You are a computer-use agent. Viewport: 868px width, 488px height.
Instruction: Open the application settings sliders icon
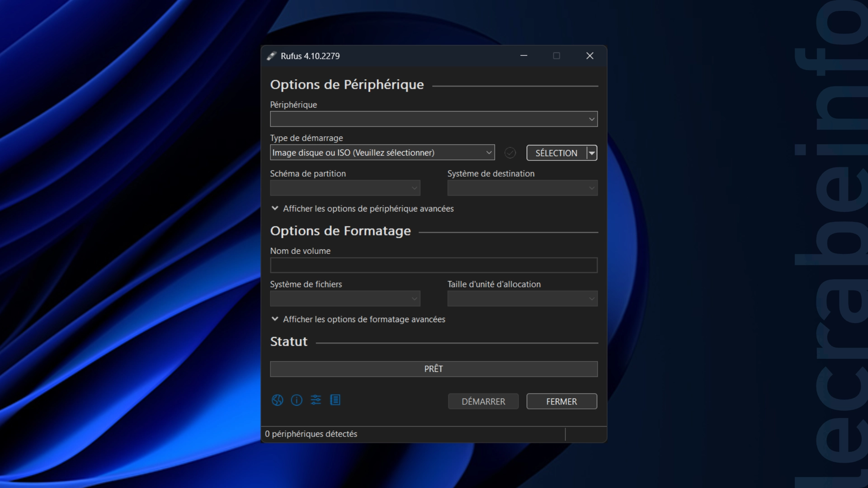[316, 400]
